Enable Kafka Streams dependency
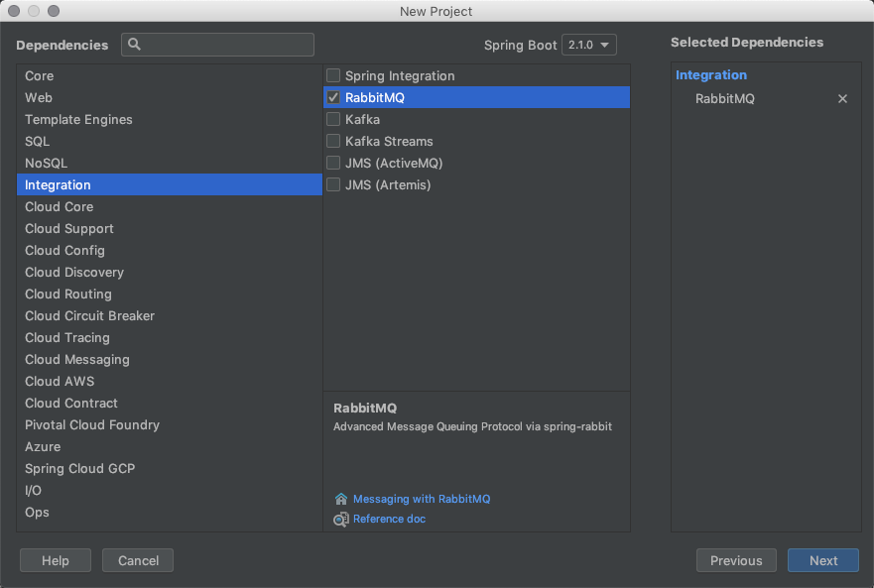The width and height of the screenshot is (874, 588). [x=332, y=141]
